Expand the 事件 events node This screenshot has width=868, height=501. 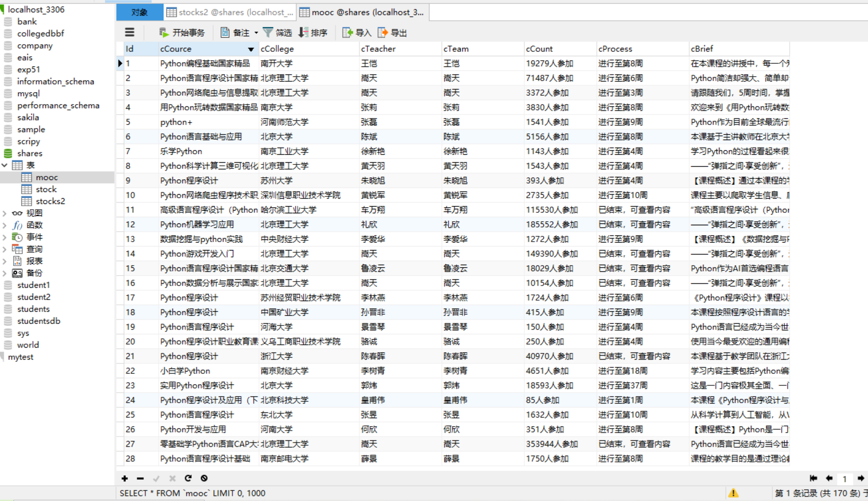4,237
